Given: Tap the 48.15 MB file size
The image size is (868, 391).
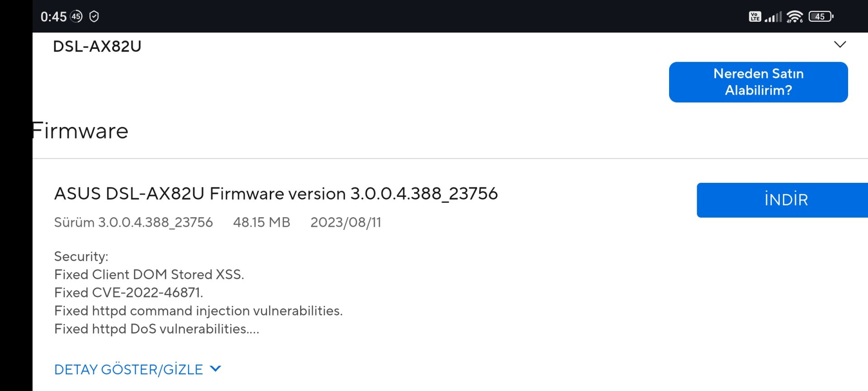Looking at the screenshot, I should click(261, 222).
